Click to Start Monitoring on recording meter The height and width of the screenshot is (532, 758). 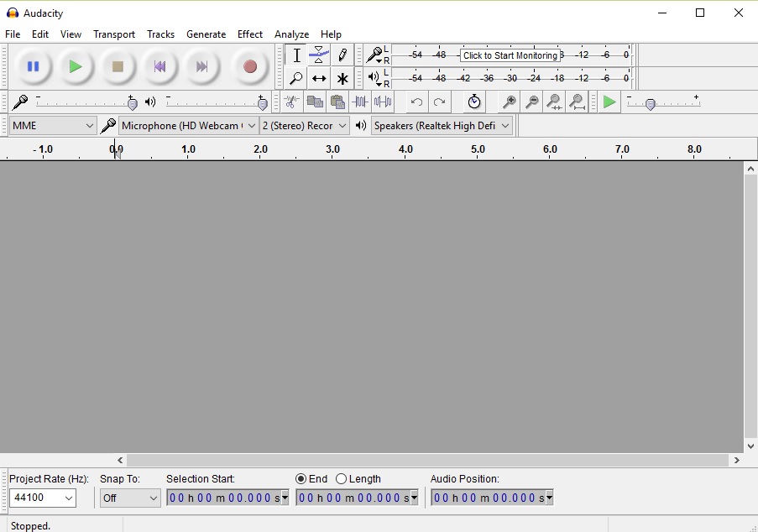pyautogui.click(x=510, y=55)
